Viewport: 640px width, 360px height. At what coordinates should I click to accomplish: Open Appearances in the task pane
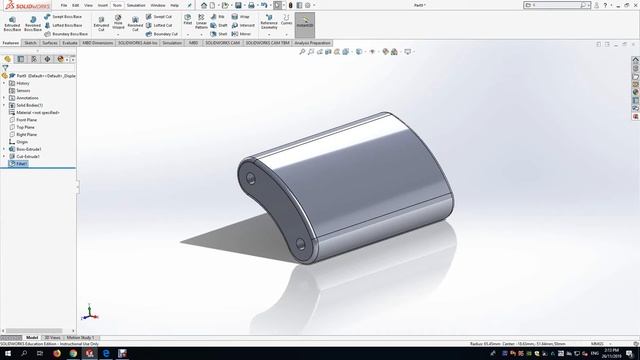click(x=636, y=92)
